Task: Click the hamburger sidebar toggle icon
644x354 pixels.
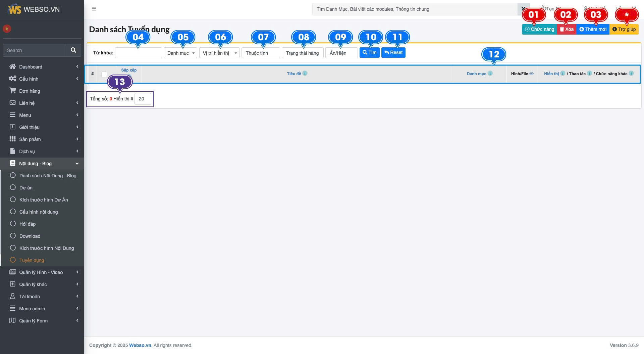Action: pos(94,9)
